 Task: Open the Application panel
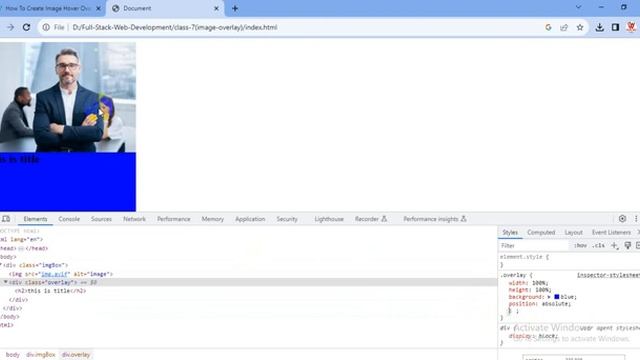(250, 219)
